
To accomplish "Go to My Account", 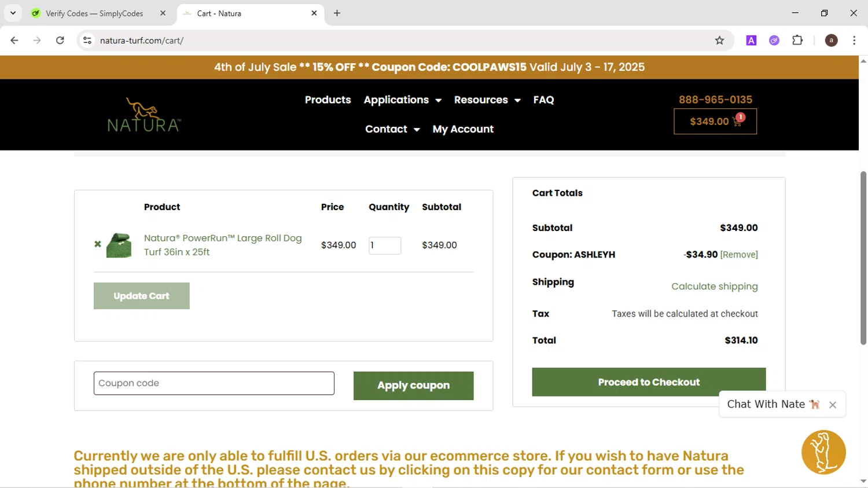I will (x=463, y=129).
